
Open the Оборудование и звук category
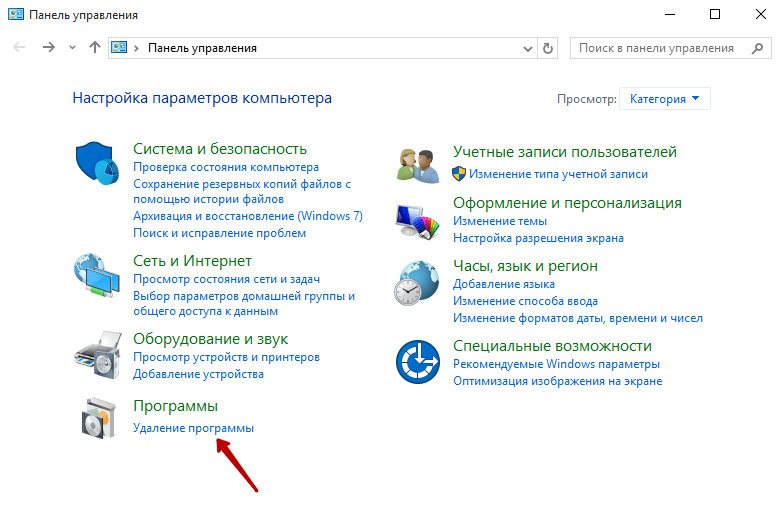pos(210,339)
